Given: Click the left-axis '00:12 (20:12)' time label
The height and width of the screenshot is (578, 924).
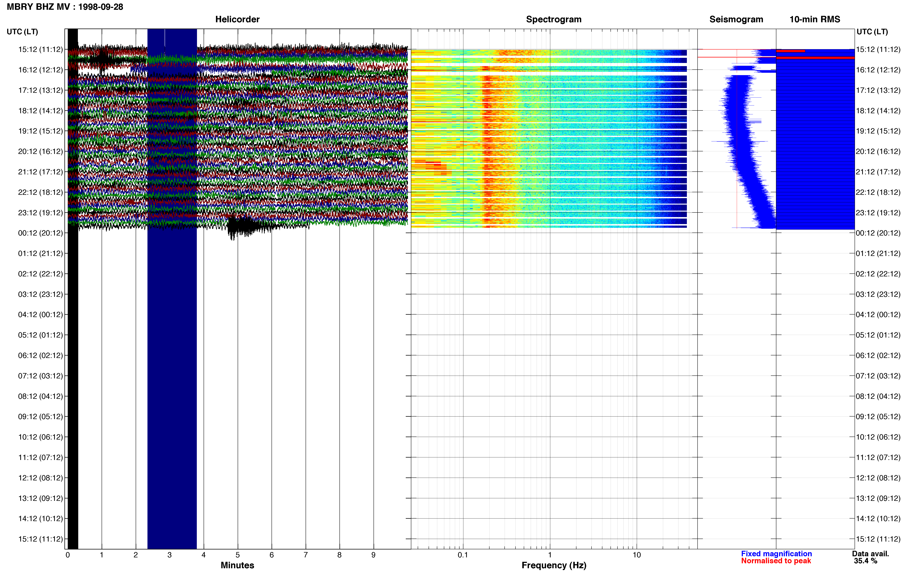Looking at the screenshot, I should click(x=41, y=233).
